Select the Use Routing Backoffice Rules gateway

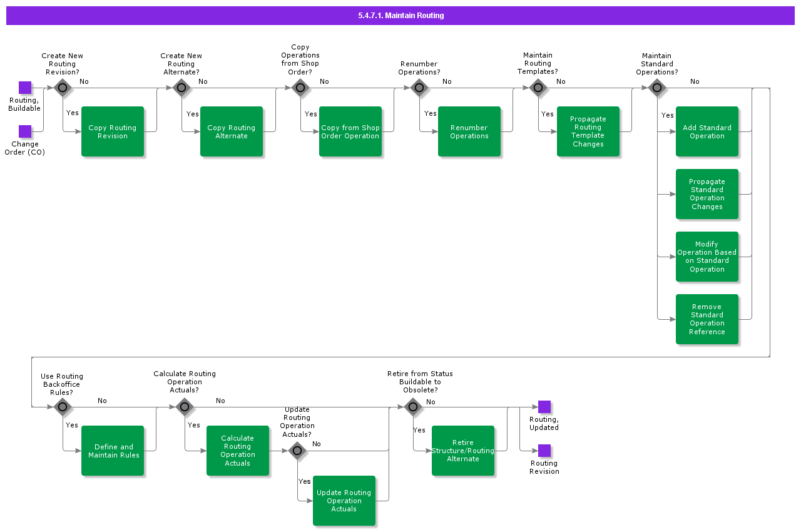[x=63, y=407]
